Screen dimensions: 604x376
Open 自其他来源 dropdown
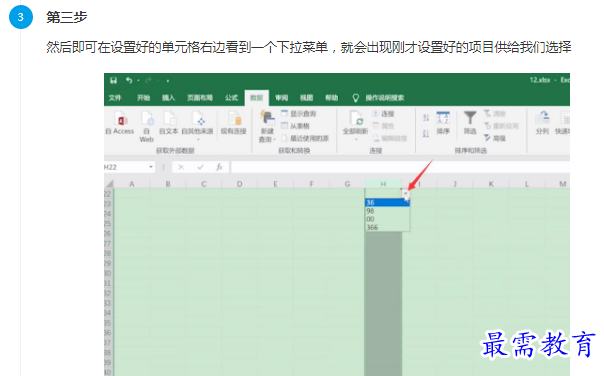[198, 125]
